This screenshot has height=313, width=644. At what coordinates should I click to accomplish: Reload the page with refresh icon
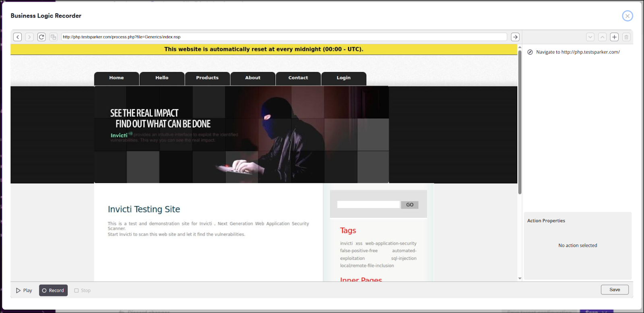click(41, 37)
